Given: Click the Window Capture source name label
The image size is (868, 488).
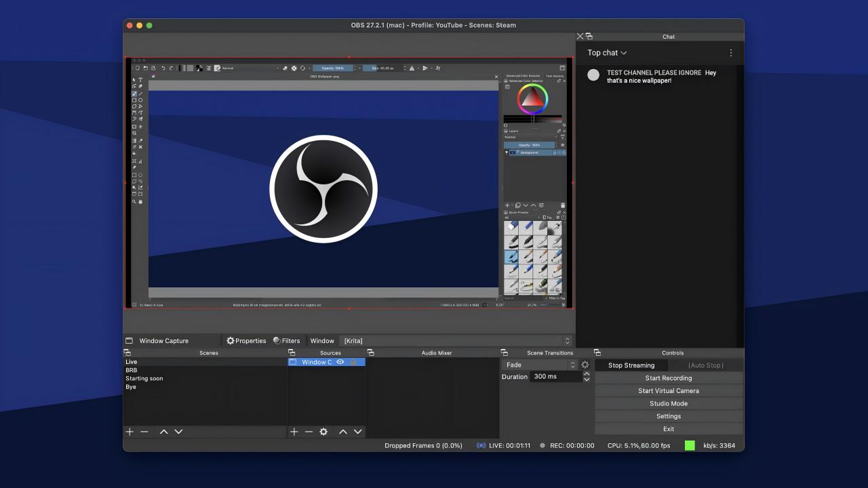Looking at the screenshot, I should (x=164, y=341).
